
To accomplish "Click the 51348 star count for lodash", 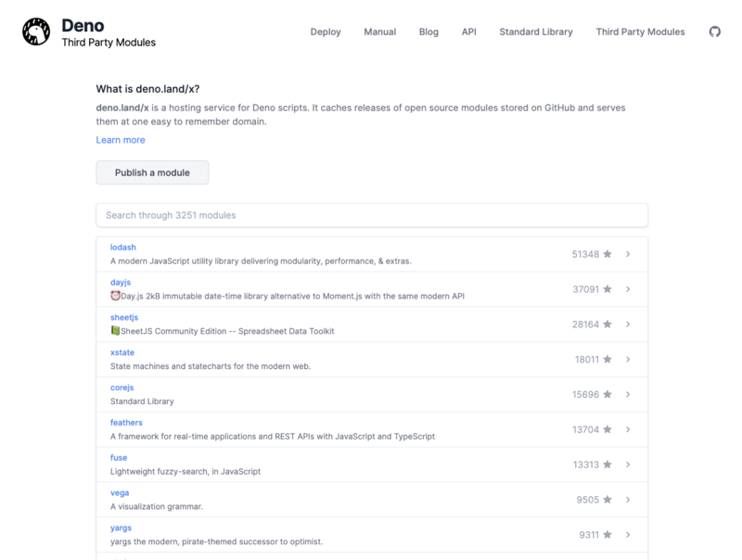I will pyautogui.click(x=585, y=254).
